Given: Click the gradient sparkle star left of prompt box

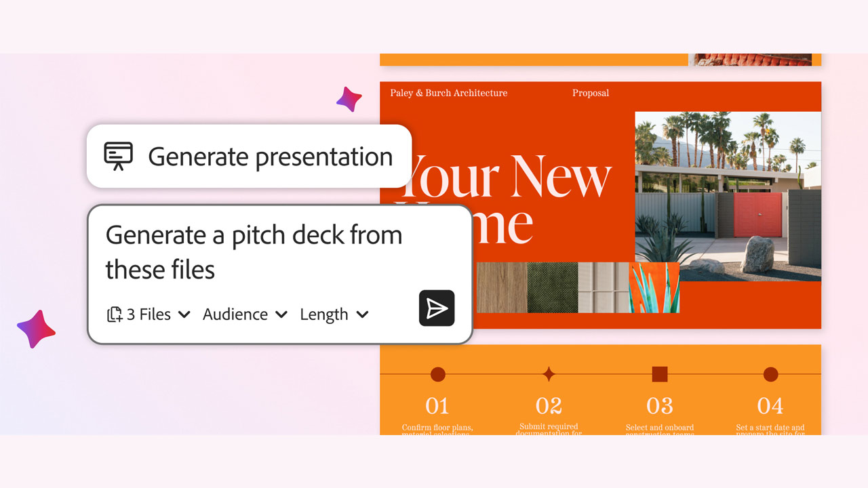Looking at the screenshot, I should click(x=37, y=329).
